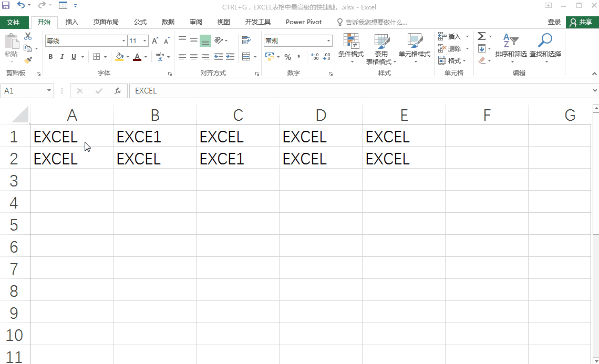
Task: Toggle align text left
Action: (182, 57)
